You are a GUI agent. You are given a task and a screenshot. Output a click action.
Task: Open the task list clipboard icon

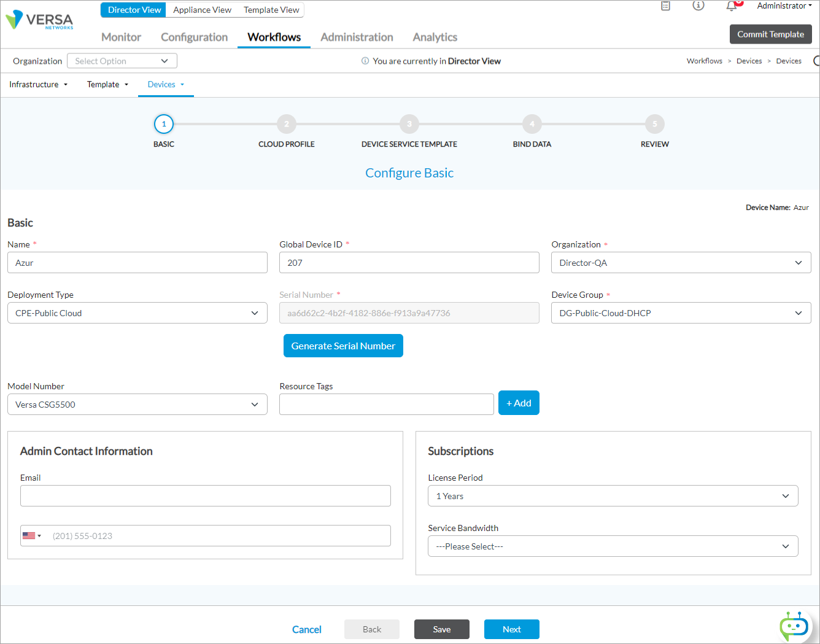click(665, 6)
